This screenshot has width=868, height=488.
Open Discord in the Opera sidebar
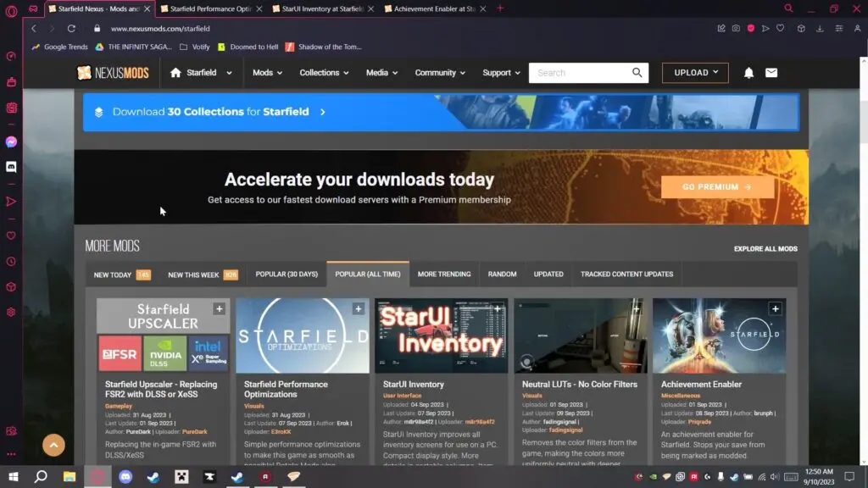click(x=11, y=168)
